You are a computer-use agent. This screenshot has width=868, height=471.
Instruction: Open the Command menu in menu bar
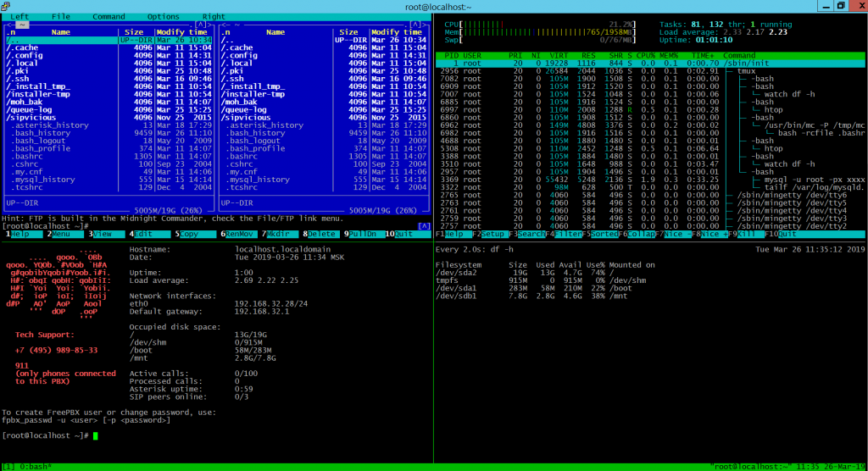click(108, 16)
